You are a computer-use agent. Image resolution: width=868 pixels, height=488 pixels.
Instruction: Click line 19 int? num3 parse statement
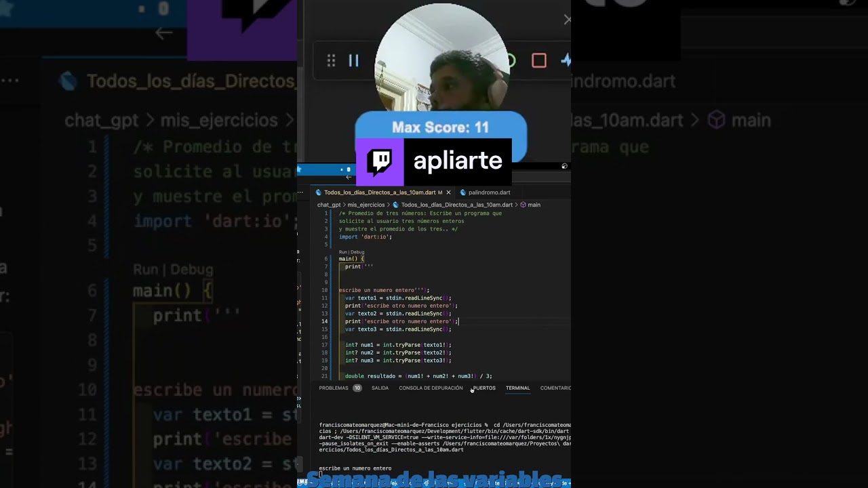tap(398, 361)
